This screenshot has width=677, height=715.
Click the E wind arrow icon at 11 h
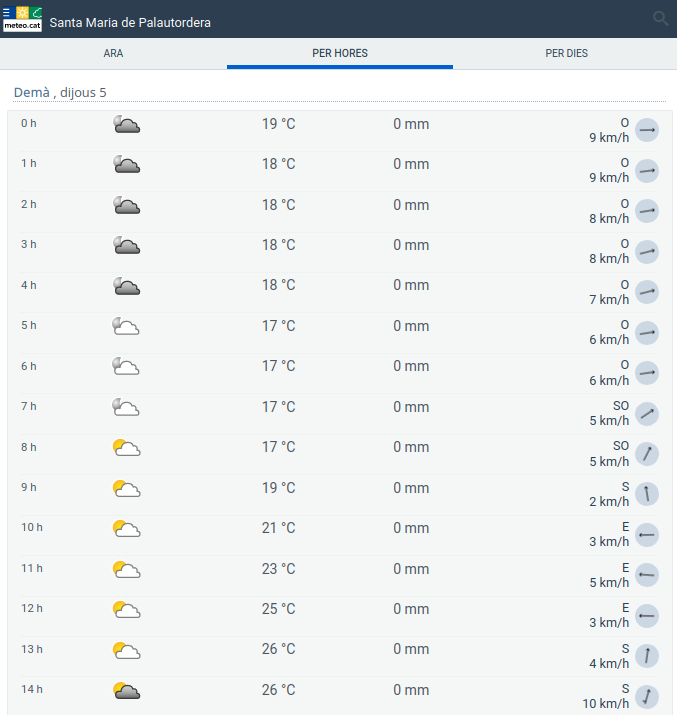click(x=647, y=575)
